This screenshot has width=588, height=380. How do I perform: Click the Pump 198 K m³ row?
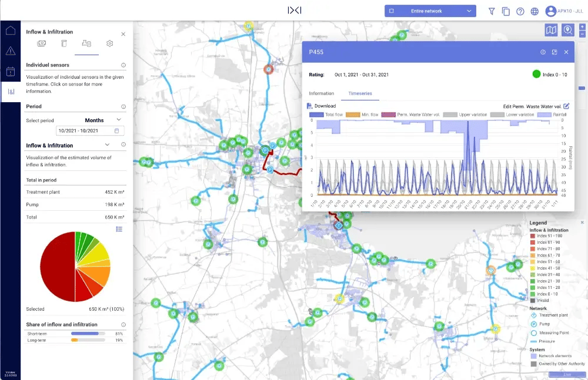75,204
